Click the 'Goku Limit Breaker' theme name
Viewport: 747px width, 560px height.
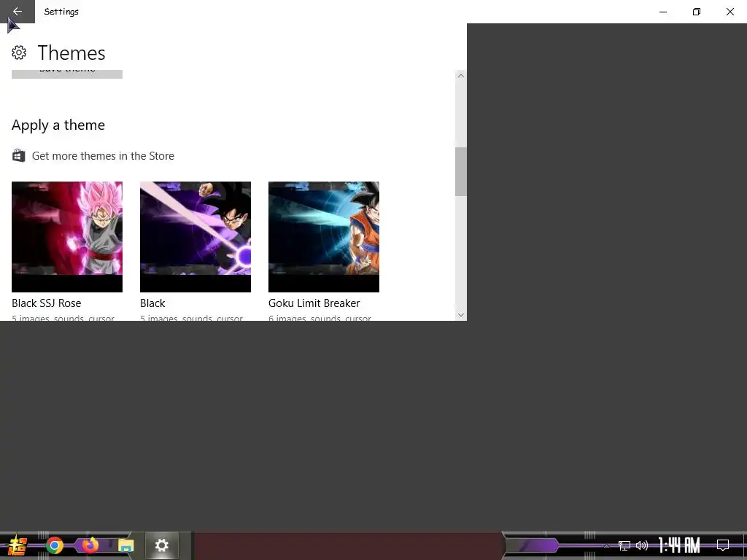(314, 303)
